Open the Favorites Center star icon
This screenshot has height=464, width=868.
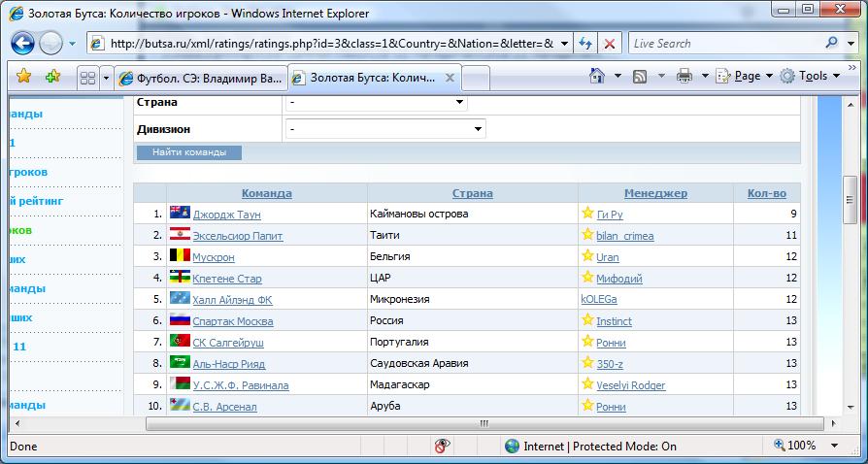[23, 77]
